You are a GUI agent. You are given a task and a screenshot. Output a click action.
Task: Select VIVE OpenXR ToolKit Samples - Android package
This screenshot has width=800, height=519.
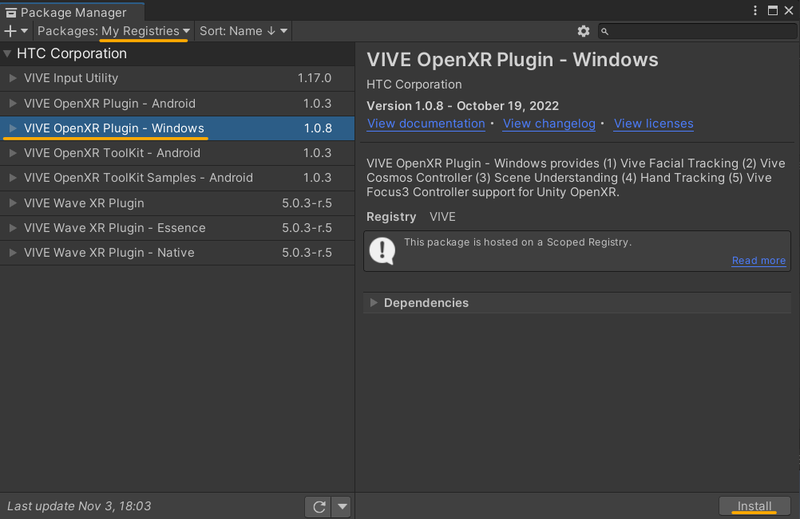(x=177, y=178)
